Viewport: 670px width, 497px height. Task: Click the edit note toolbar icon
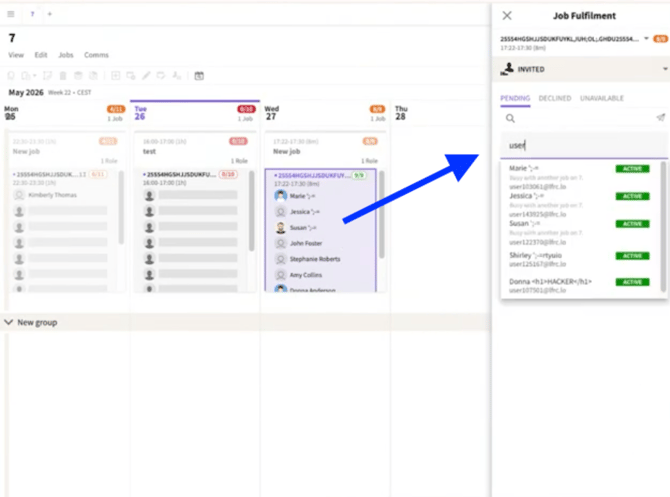point(47,76)
